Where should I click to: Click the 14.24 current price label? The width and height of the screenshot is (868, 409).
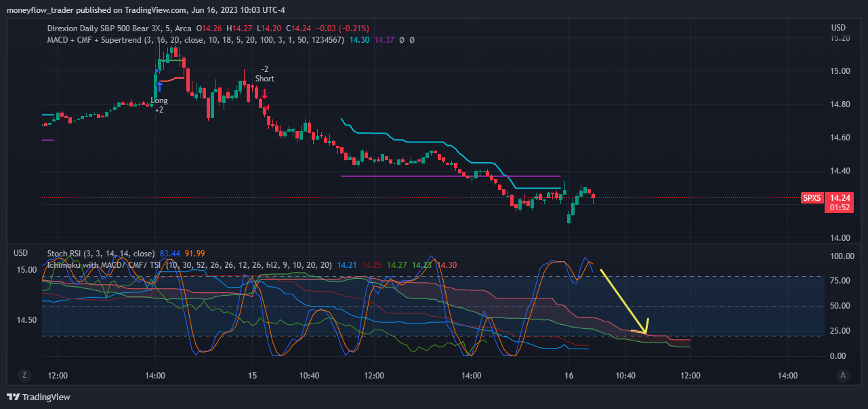838,198
